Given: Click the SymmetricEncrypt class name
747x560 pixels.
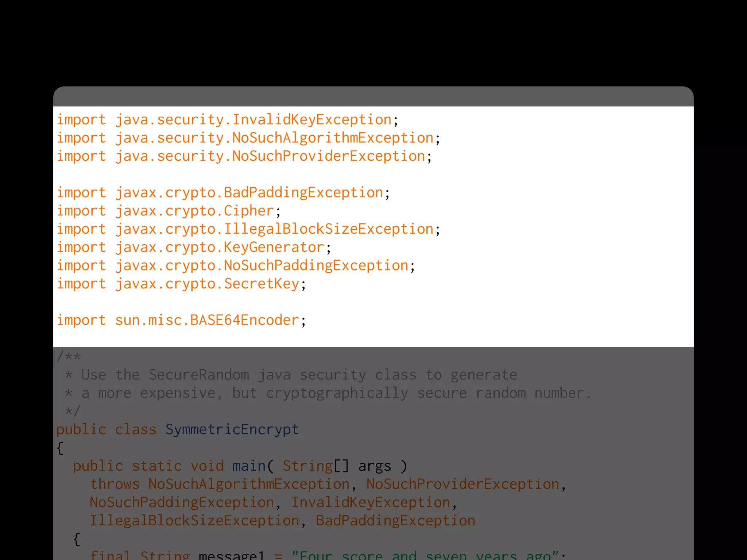Looking at the screenshot, I should (232, 429).
